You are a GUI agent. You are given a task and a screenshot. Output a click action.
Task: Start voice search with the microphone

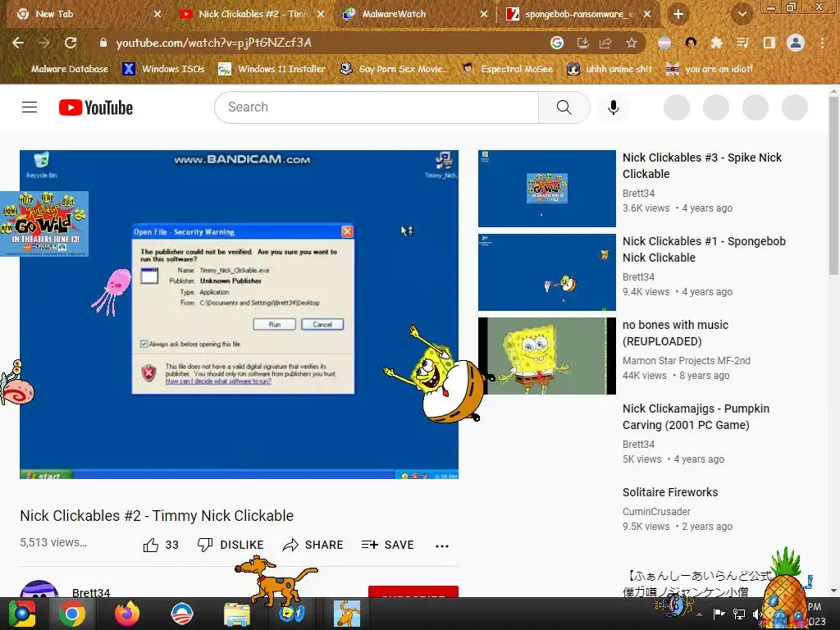(x=614, y=107)
